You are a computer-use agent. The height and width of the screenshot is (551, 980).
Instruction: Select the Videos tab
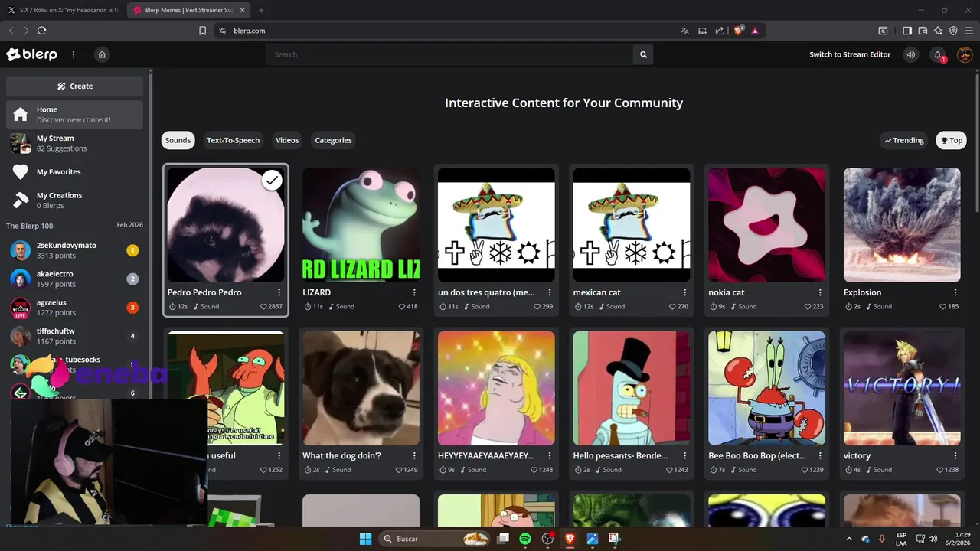(x=287, y=140)
